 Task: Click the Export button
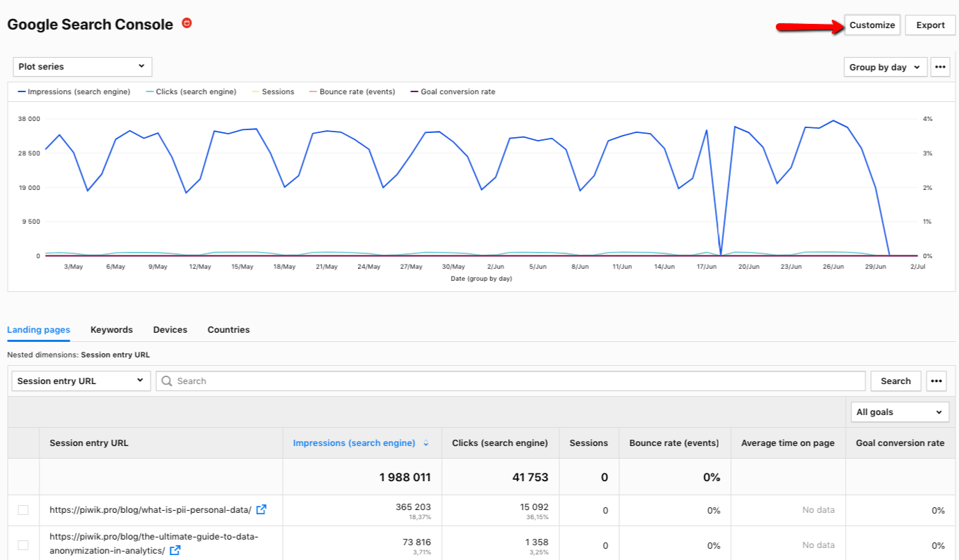(x=929, y=25)
